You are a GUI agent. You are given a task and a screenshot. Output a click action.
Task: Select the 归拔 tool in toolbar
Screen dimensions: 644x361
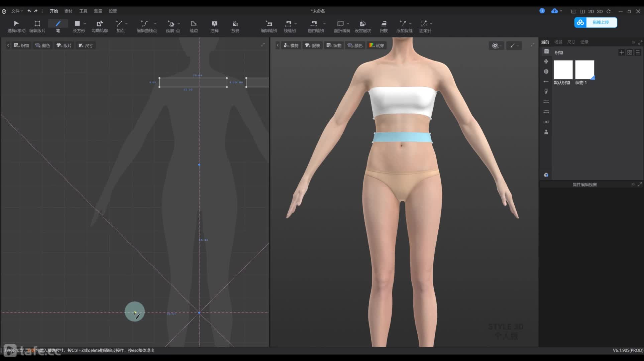click(x=384, y=26)
